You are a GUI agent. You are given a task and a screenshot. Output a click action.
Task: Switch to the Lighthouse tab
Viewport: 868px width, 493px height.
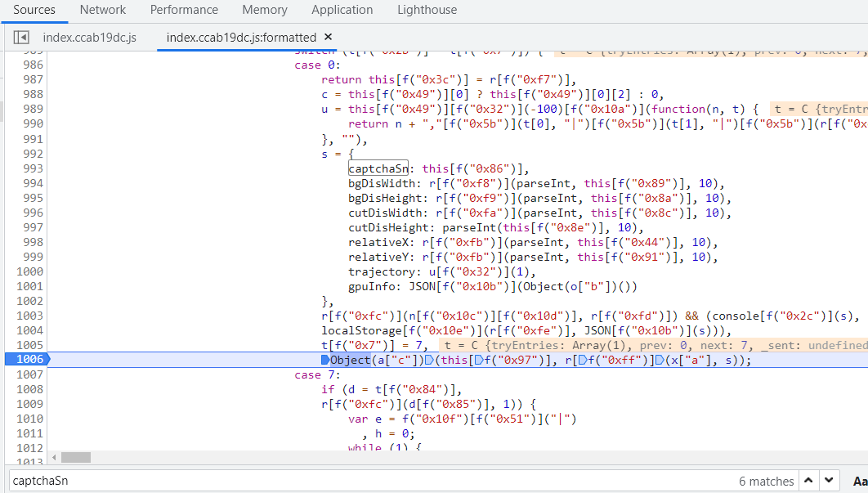pyautogui.click(x=427, y=10)
